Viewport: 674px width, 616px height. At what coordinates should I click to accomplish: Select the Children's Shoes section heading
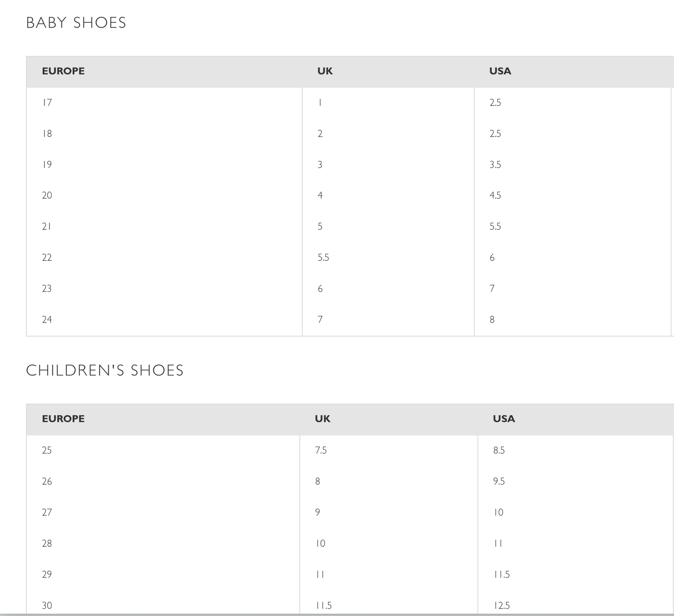(x=105, y=370)
